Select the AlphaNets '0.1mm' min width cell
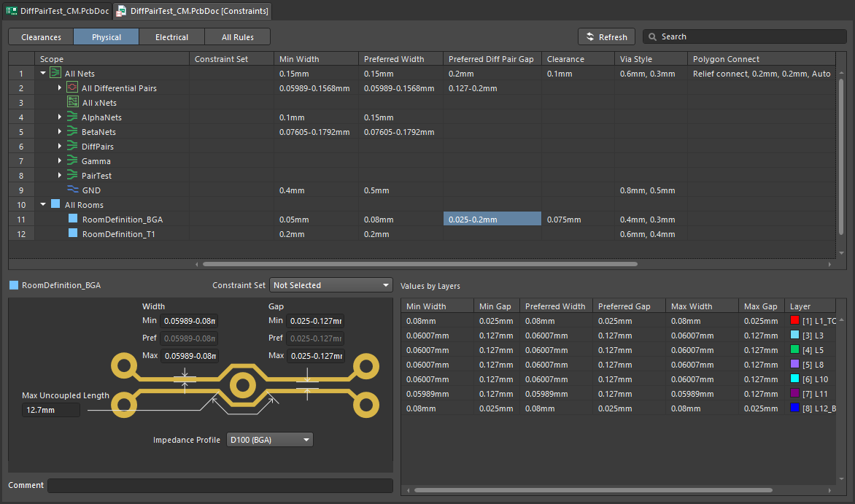 [x=316, y=117]
